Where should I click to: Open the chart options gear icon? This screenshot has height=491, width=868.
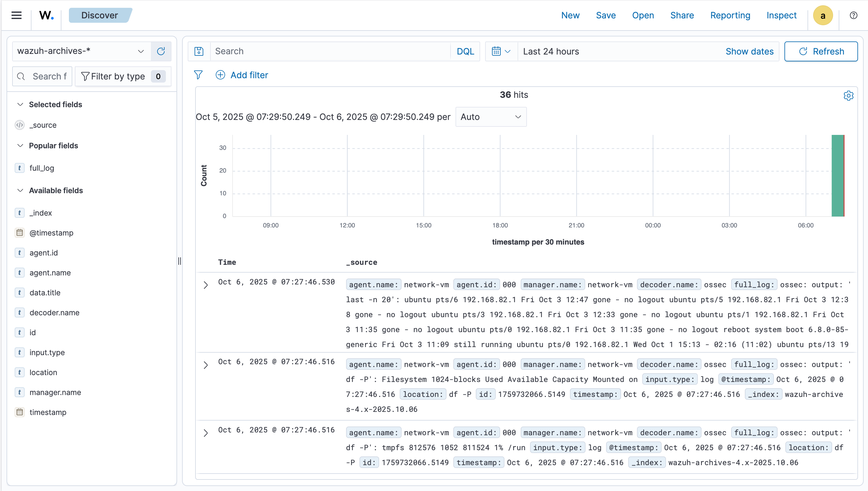pos(848,95)
